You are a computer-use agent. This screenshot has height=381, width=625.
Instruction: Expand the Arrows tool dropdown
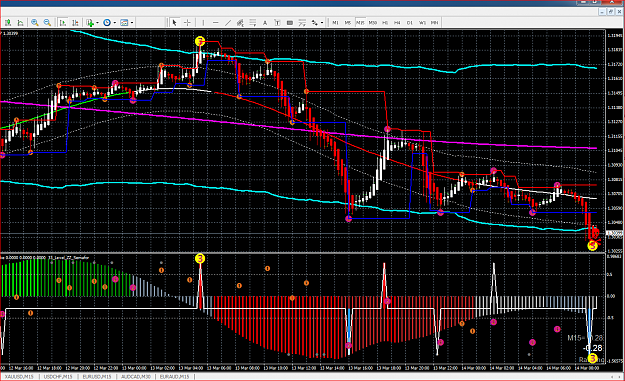322,23
